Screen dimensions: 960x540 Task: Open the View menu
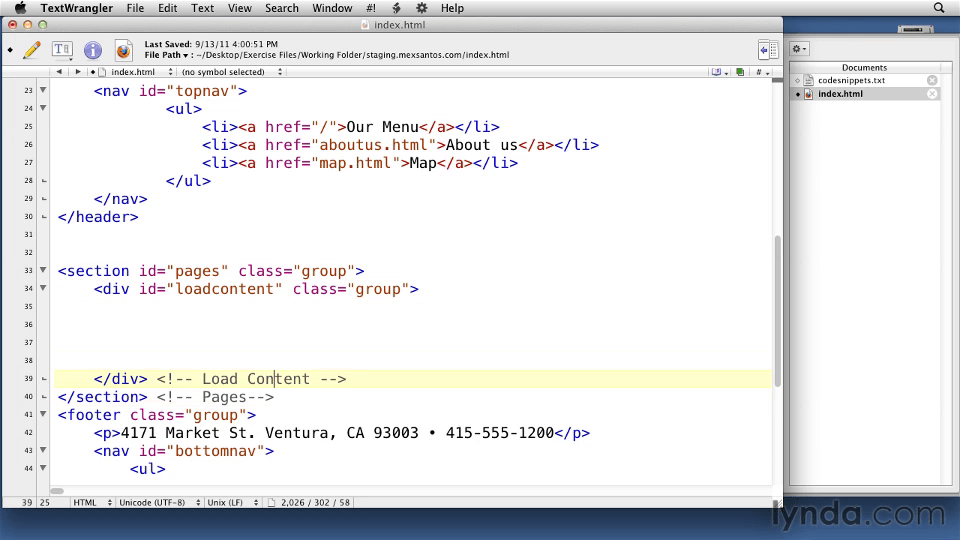(x=239, y=8)
